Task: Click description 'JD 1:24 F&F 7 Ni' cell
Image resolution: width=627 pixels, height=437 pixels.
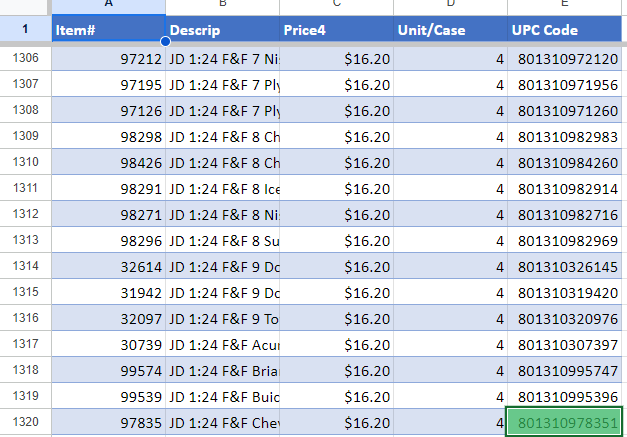Action: (222, 59)
